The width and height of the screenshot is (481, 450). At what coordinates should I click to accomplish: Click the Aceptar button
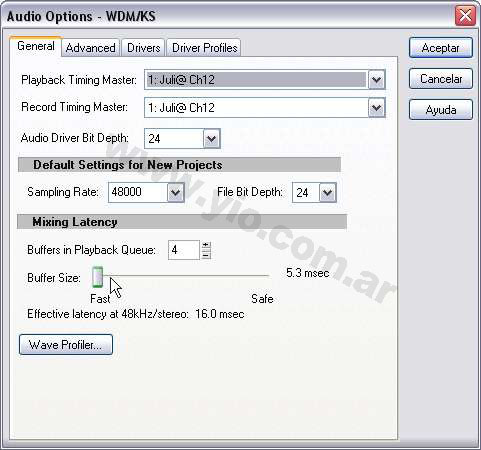pyautogui.click(x=441, y=48)
